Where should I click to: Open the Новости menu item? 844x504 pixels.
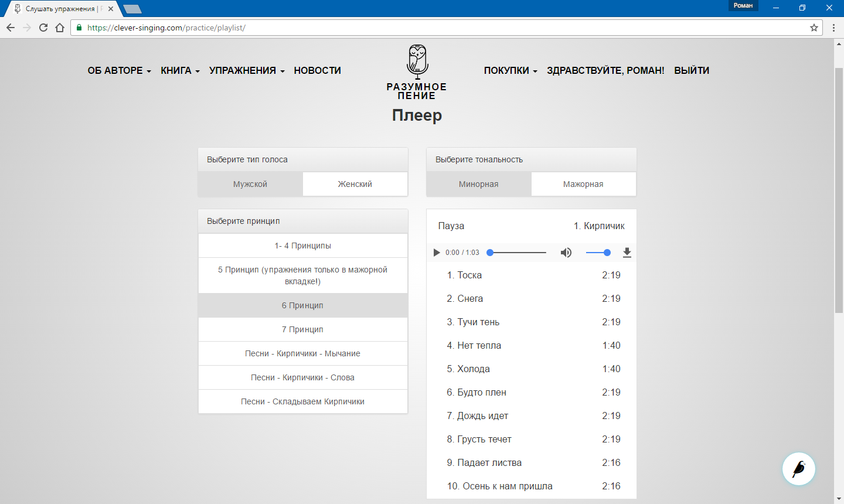pyautogui.click(x=317, y=70)
